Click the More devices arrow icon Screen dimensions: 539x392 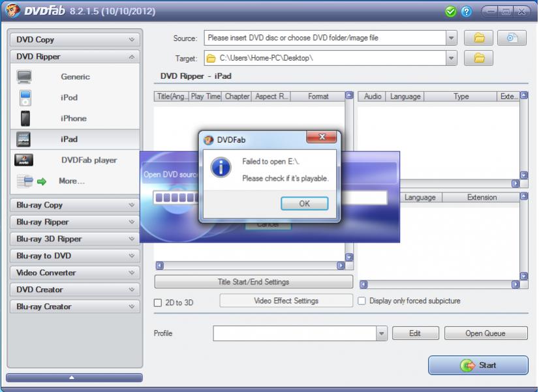tap(42, 181)
